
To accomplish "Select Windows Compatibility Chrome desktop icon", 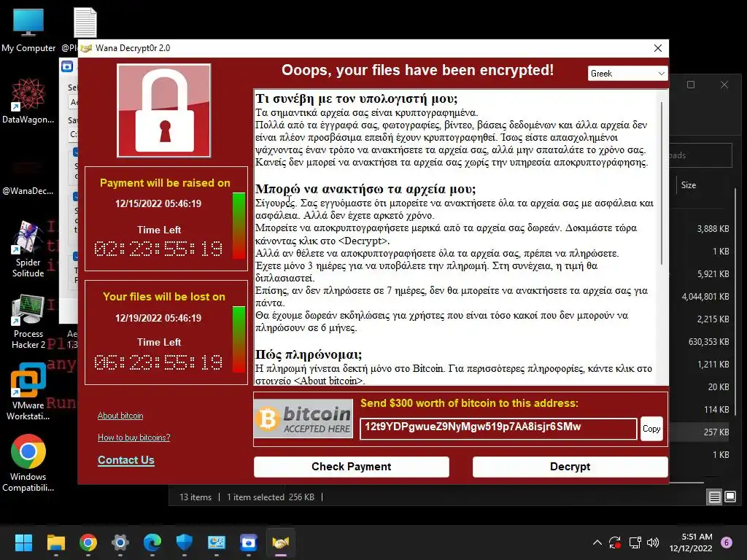I will coord(28,463).
